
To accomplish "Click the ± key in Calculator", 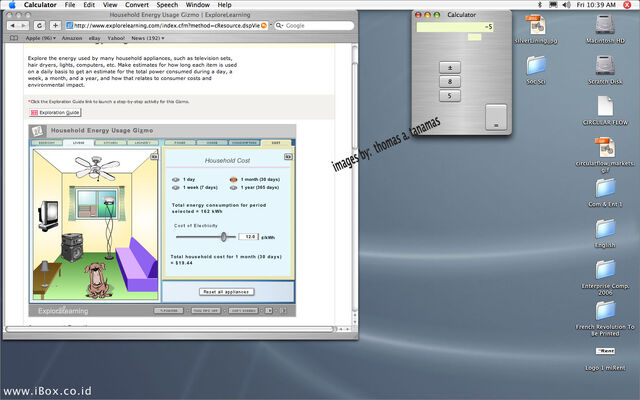I will point(450,67).
